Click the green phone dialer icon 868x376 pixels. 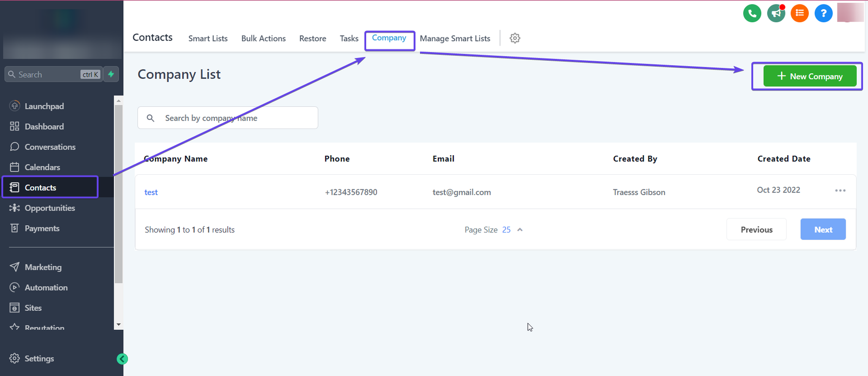click(x=752, y=14)
